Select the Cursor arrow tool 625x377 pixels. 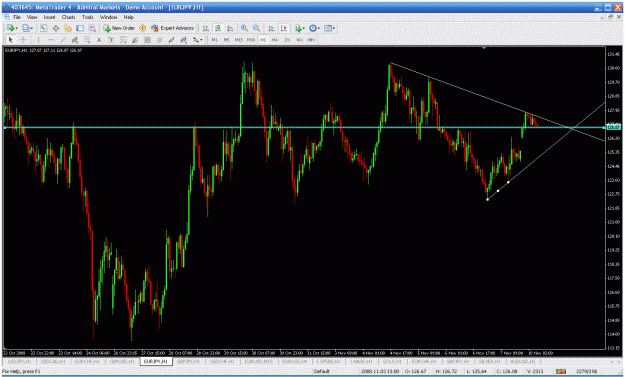(10, 40)
